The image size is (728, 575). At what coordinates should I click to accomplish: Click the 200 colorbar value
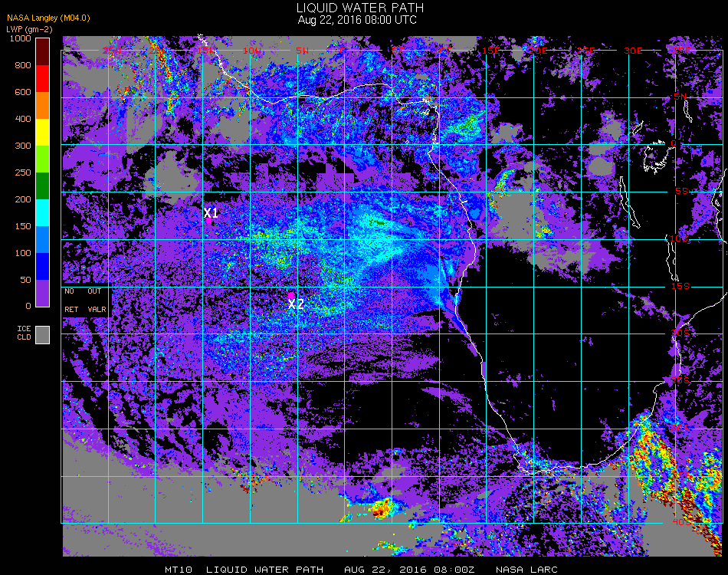[23, 200]
